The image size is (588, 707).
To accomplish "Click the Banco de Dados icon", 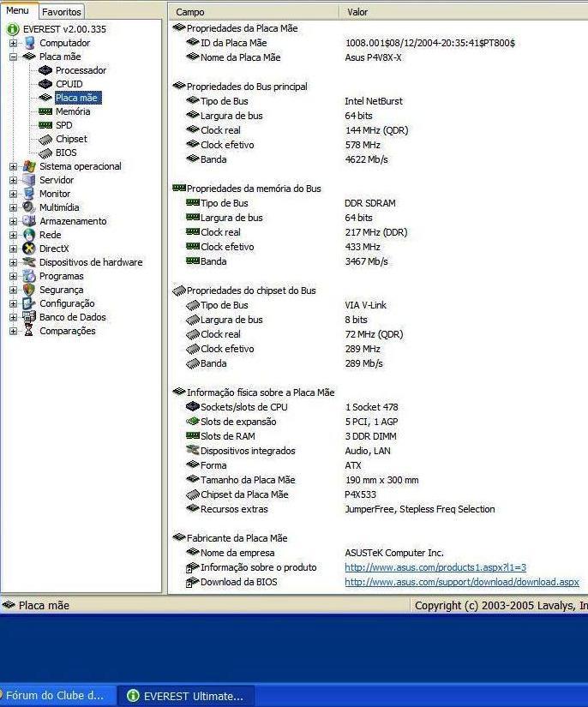I will pos(29,317).
